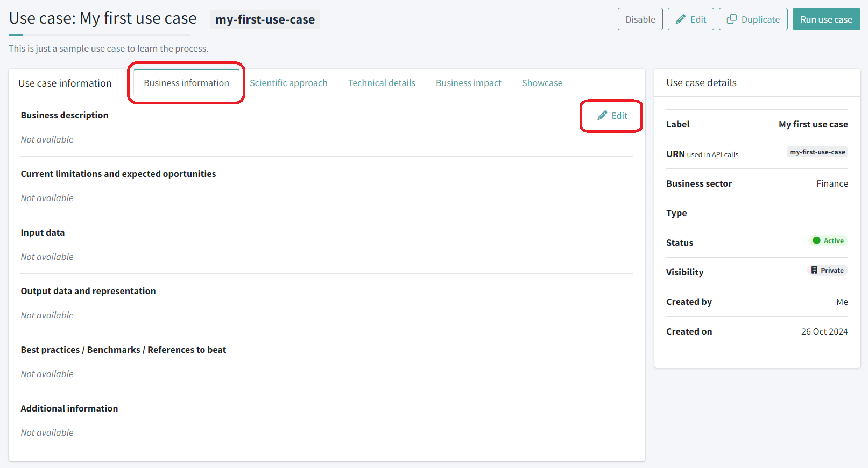Click the URN badge in Use case details

817,152
